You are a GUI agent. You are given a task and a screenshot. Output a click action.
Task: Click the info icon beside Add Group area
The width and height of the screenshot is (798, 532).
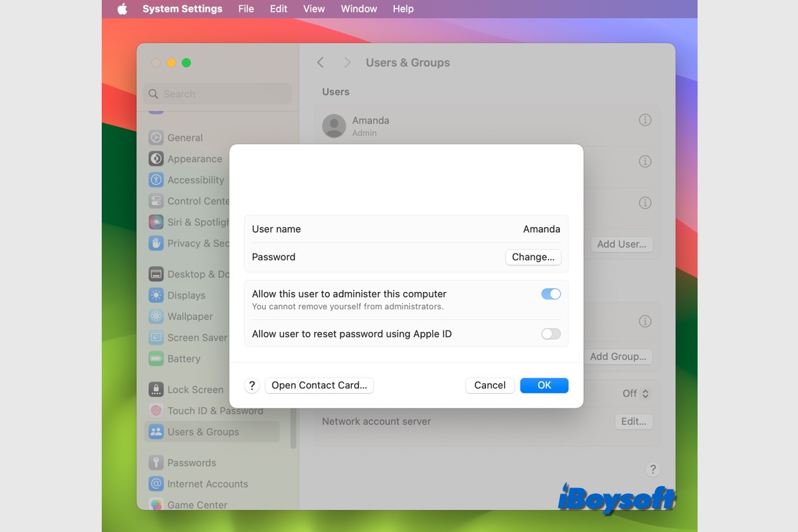coord(645,321)
